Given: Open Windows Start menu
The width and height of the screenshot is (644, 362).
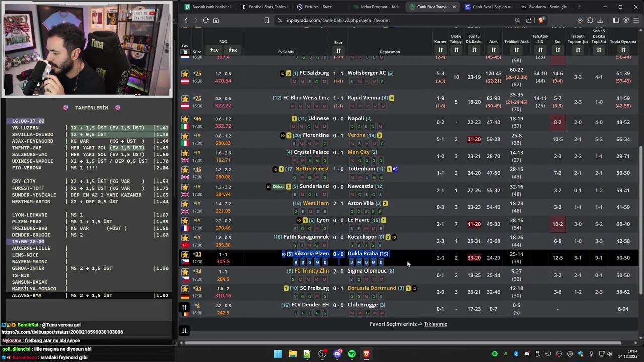Looking at the screenshot, I should (278, 354).
